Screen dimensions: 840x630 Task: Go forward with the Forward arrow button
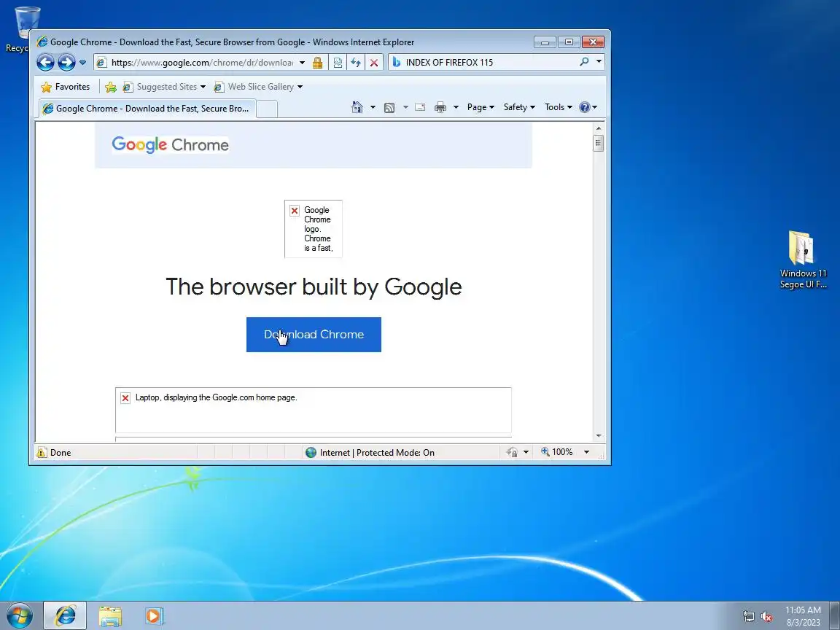click(66, 63)
